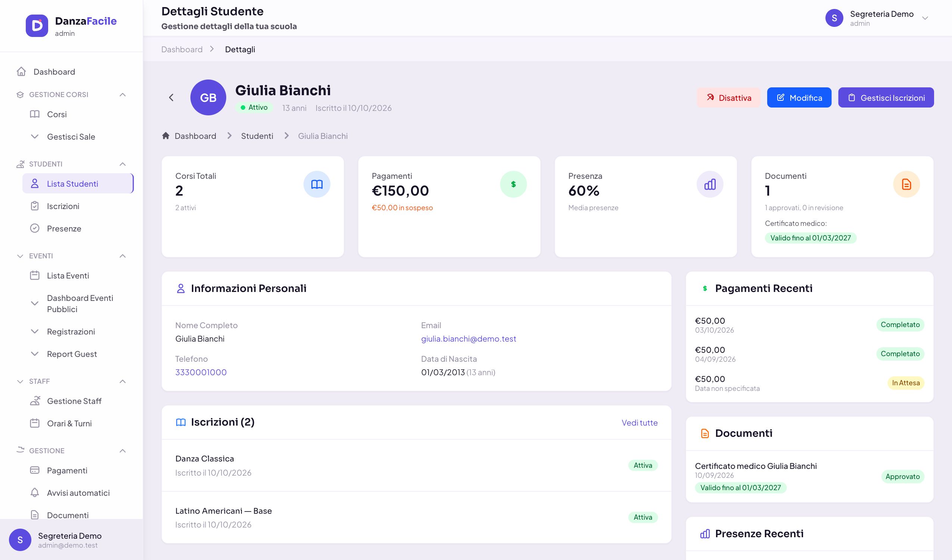Click the S user avatar in top bar

(834, 18)
